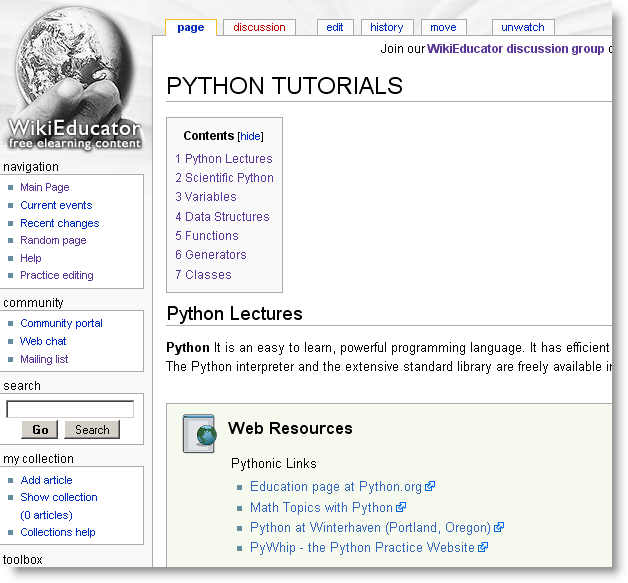
Task: Open Python at Winterhaven link
Action: tap(370, 527)
